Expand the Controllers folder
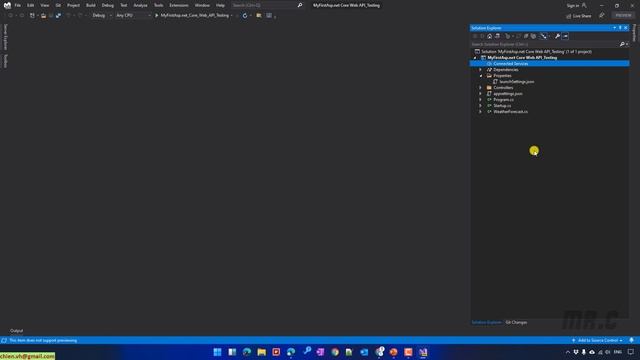The image size is (640, 360). [x=480, y=88]
